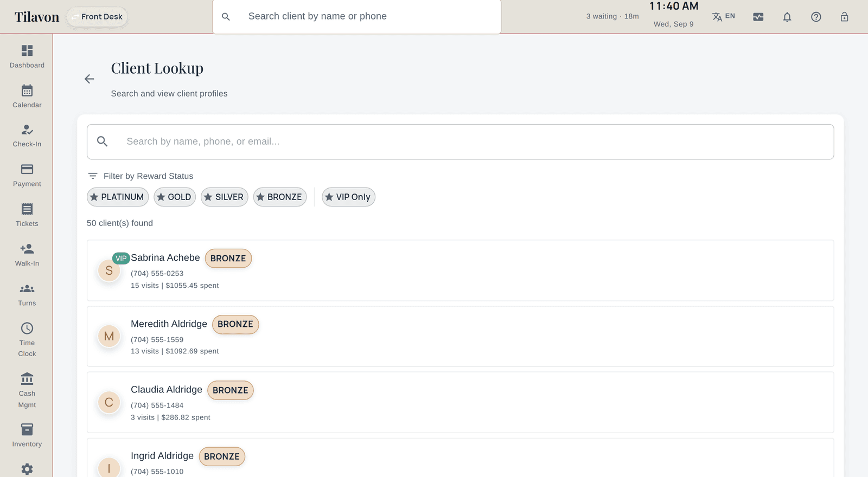Open the system monitor icon in header
The width and height of the screenshot is (868, 477).
coord(758,17)
